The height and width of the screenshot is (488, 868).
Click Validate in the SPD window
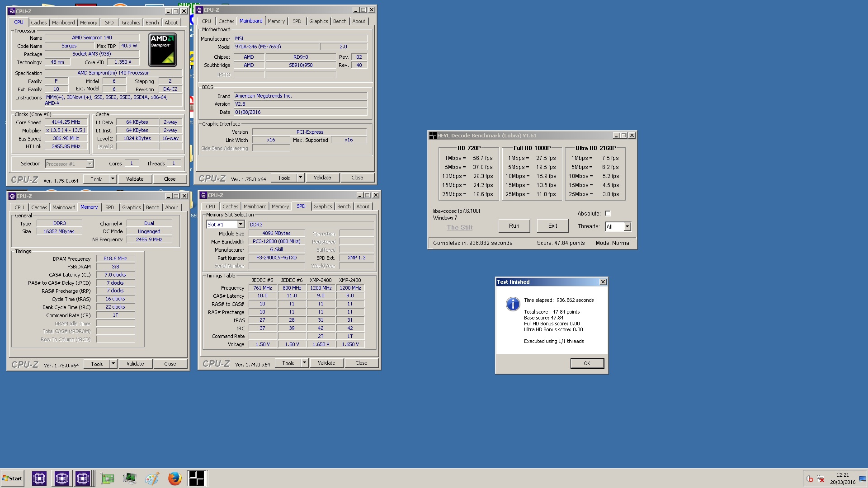coord(326,363)
